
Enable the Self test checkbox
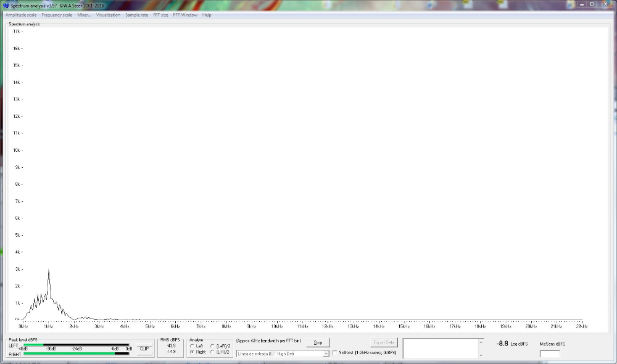tap(335, 353)
